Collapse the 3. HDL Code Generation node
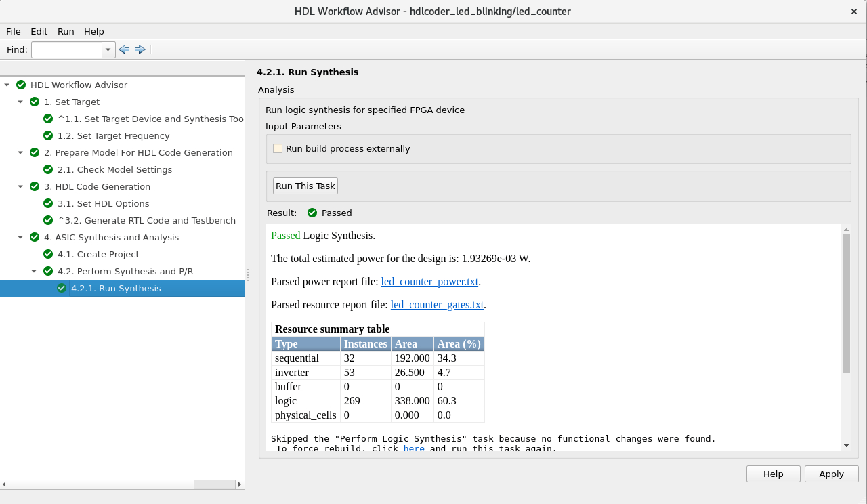 (x=20, y=186)
